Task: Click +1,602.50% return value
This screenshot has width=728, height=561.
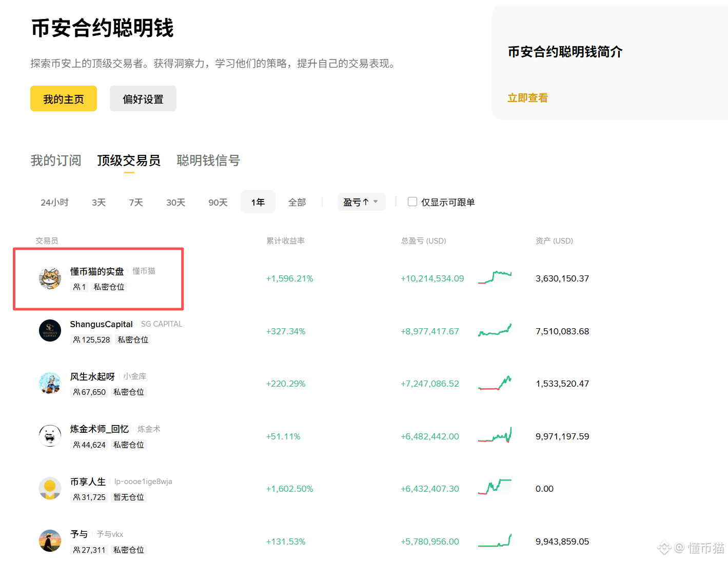Action: click(289, 489)
